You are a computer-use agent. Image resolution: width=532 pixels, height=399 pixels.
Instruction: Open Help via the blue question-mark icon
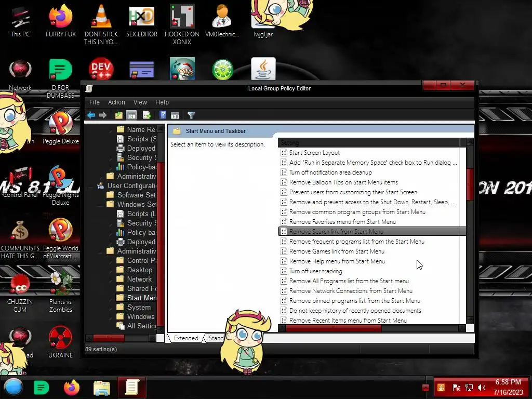pyautogui.click(x=163, y=115)
